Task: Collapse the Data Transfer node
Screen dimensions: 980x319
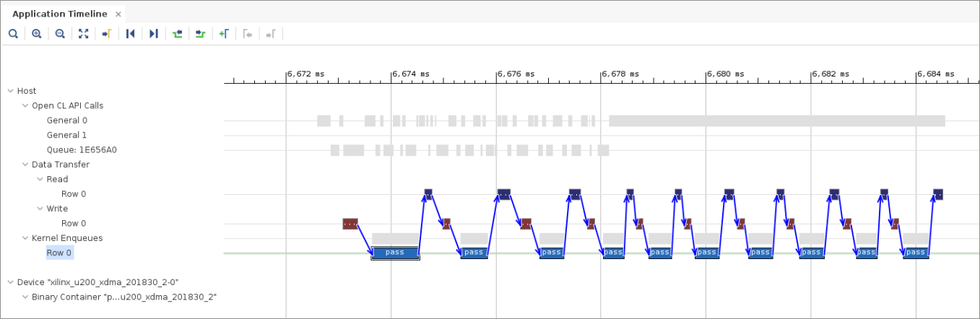Action: (25, 165)
